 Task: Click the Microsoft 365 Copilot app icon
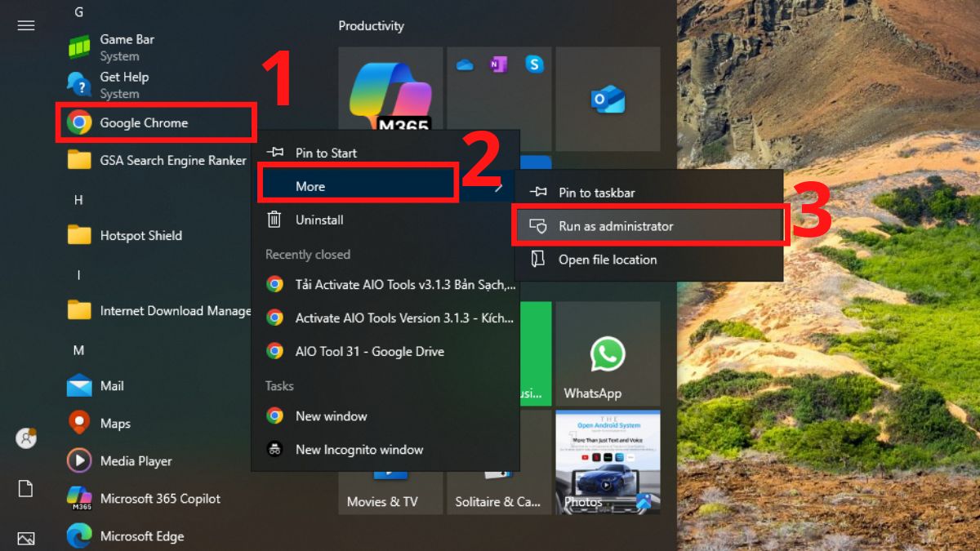(x=79, y=498)
